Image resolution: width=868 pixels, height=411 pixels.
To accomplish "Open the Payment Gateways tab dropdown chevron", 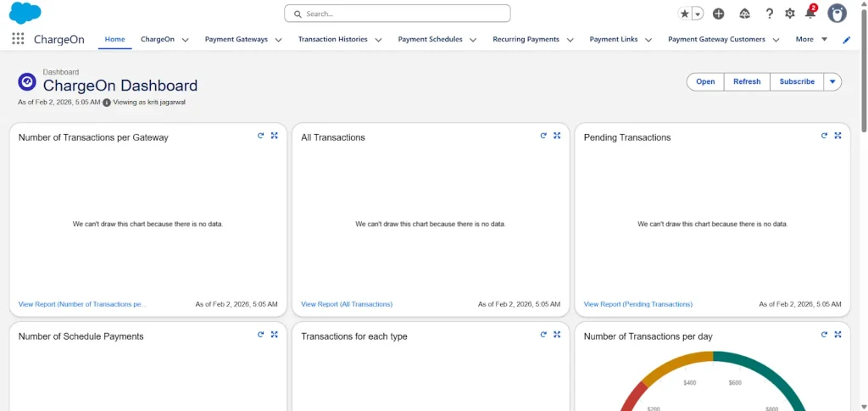I will point(278,40).
